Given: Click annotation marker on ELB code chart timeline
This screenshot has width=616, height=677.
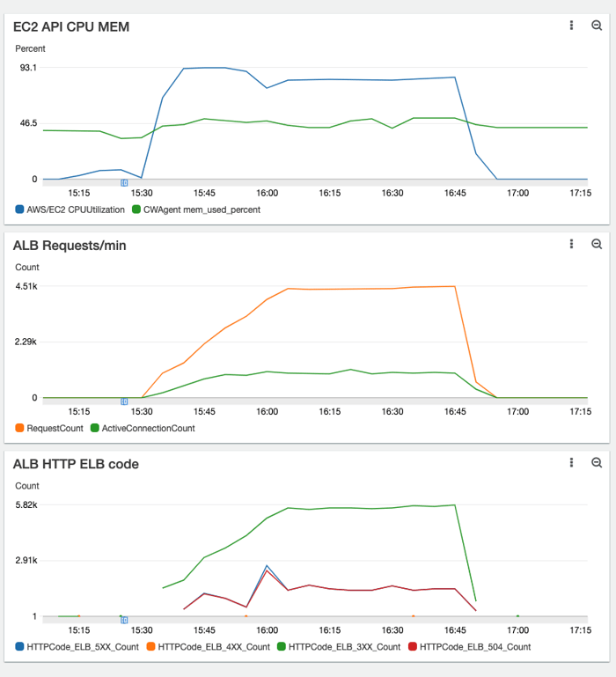Looking at the screenshot, I should (x=124, y=620).
